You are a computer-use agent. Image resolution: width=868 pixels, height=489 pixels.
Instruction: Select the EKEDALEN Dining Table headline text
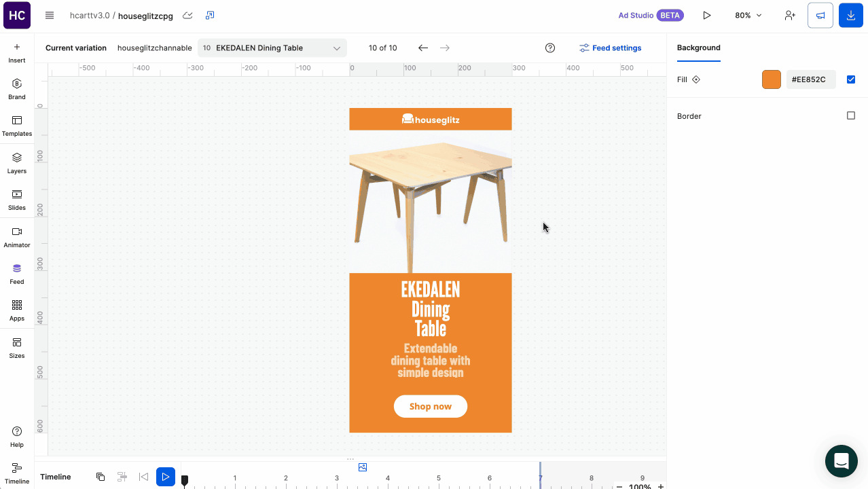pyautogui.click(x=431, y=309)
